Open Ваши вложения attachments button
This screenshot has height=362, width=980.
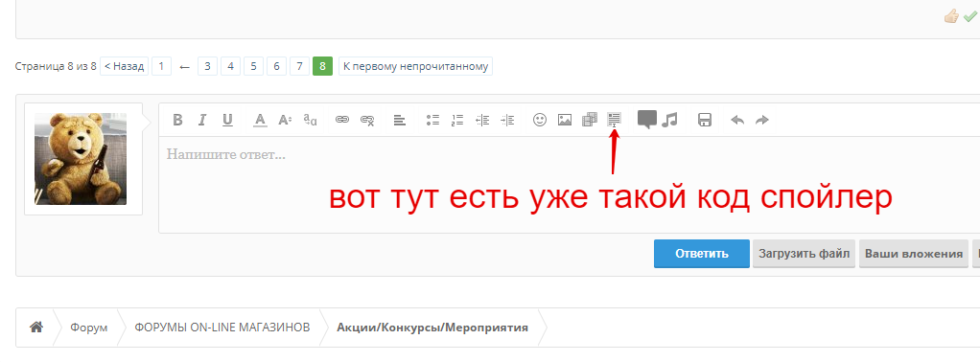coord(914,254)
